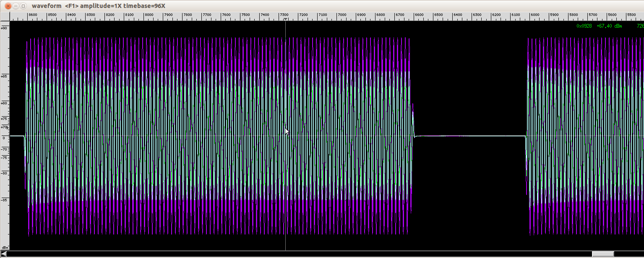This screenshot has height=258, width=644.
Task: Click the -75 label on amplitude axis
Action: [x=4, y=157]
